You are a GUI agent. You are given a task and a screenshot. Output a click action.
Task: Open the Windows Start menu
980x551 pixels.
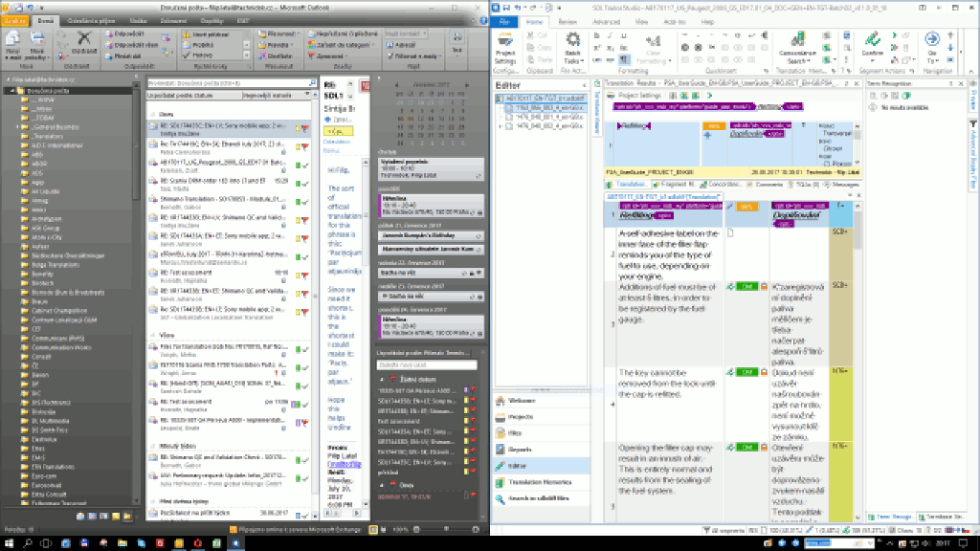(x=10, y=543)
